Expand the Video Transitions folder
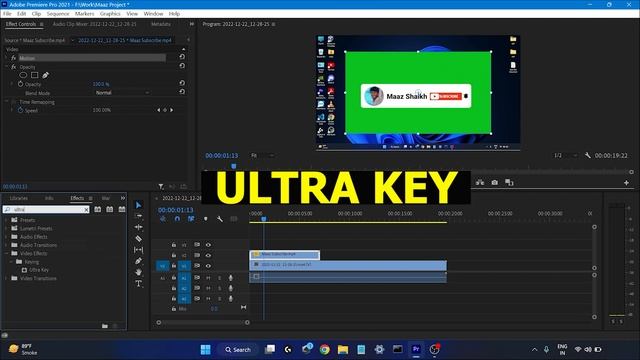 point(7,278)
